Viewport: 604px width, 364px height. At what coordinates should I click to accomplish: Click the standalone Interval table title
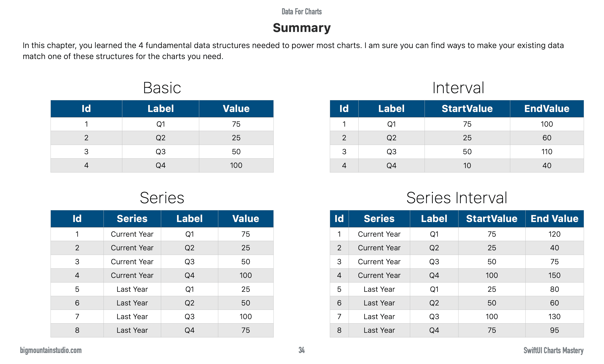458,88
